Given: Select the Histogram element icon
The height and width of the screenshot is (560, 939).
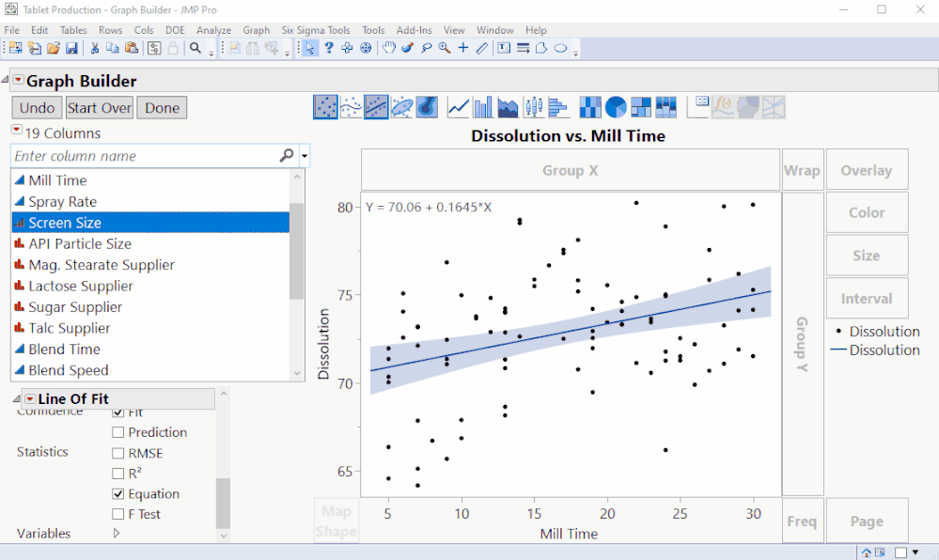Looking at the screenshot, I should click(x=557, y=107).
